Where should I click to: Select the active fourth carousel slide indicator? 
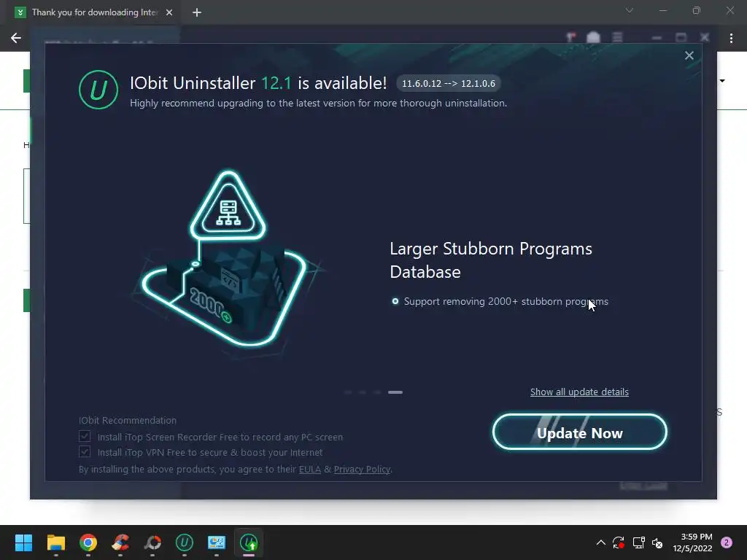[x=395, y=392]
